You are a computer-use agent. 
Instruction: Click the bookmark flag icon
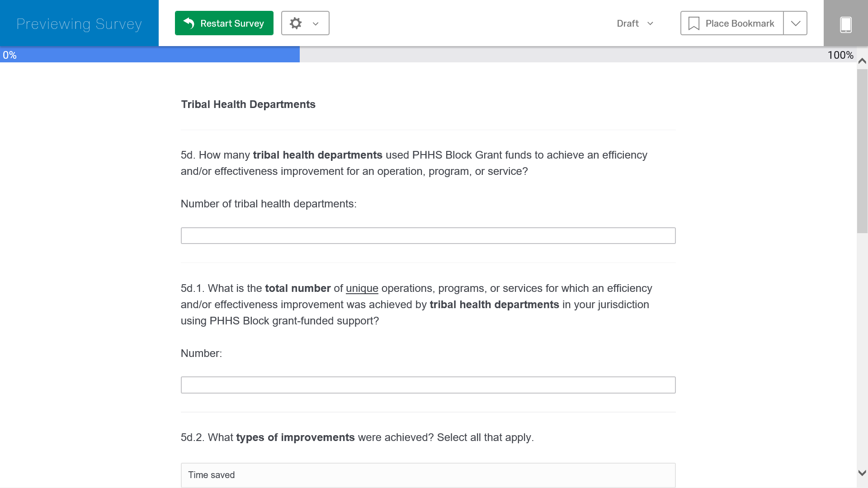[693, 23]
